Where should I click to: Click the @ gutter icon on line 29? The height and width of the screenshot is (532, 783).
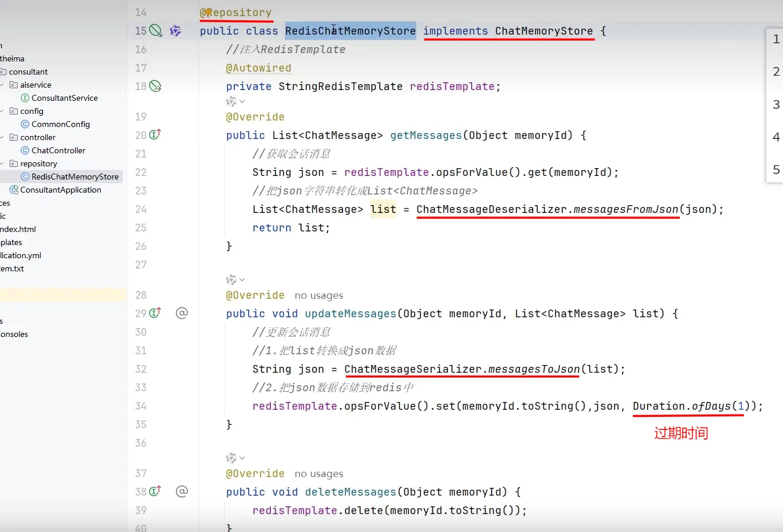(182, 313)
